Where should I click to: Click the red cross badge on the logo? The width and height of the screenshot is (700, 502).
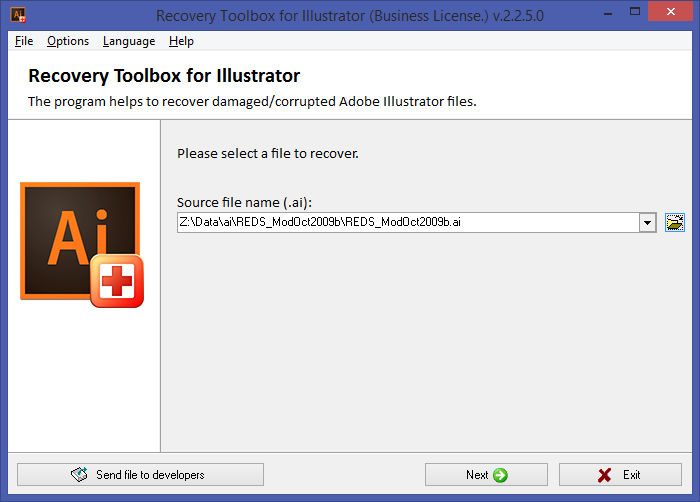[117, 280]
